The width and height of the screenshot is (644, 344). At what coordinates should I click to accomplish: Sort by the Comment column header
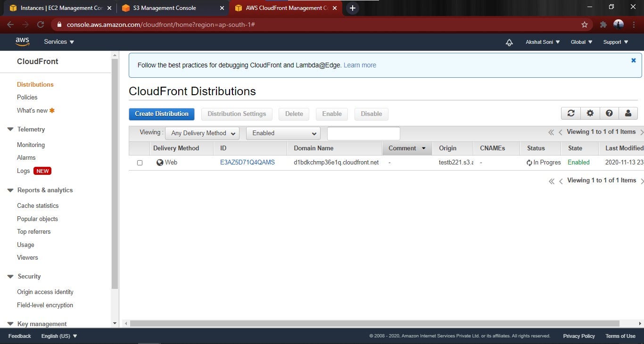407,148
